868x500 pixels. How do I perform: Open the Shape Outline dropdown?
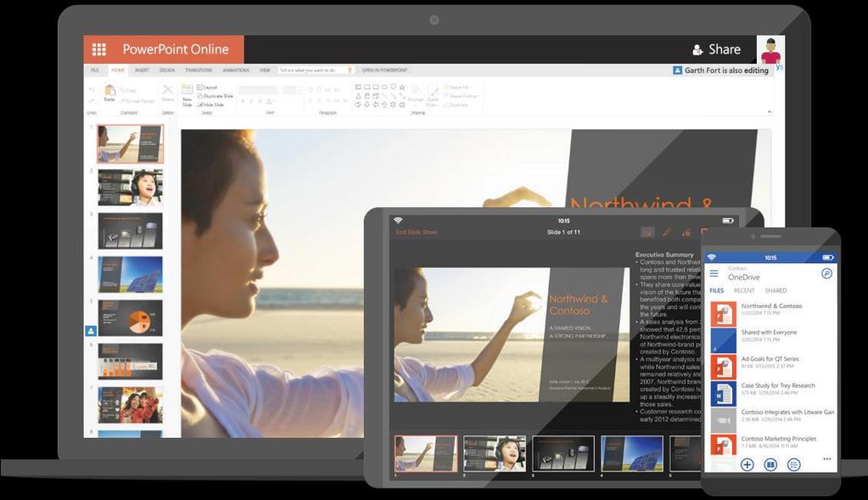[462, 96]
